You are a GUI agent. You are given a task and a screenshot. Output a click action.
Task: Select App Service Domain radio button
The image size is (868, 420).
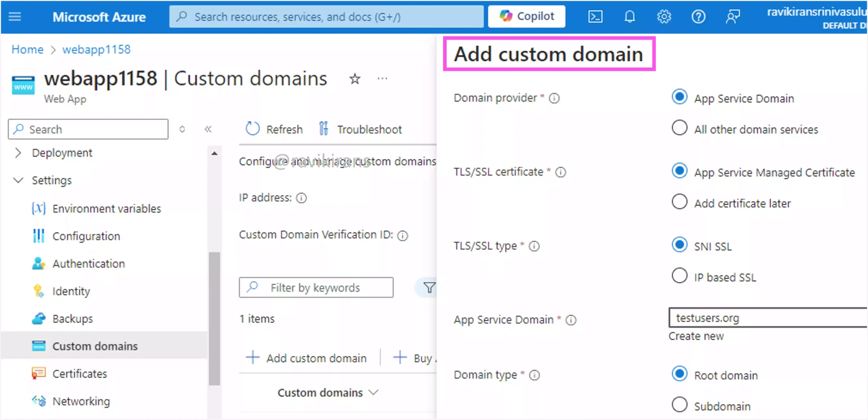click(x=679, y=97)
